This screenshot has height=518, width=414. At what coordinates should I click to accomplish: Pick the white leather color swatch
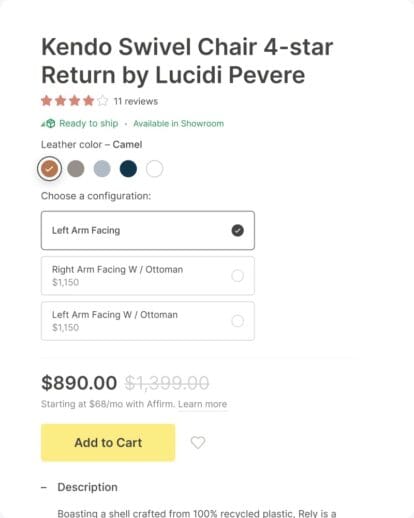(154, 169)
